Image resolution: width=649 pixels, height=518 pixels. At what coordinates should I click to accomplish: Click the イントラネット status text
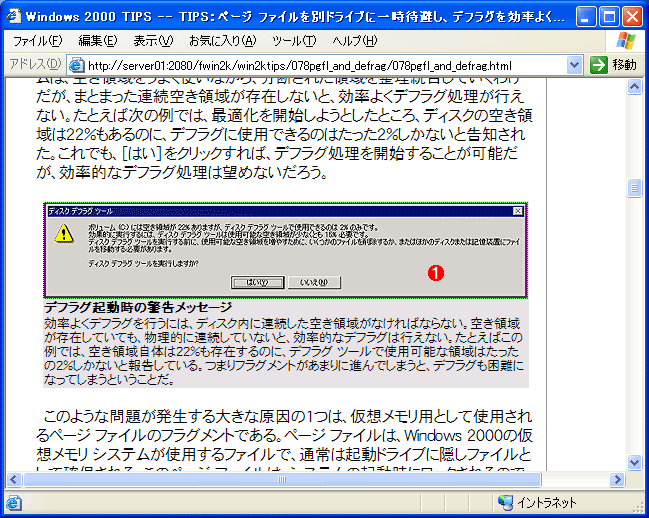[547, 503]
